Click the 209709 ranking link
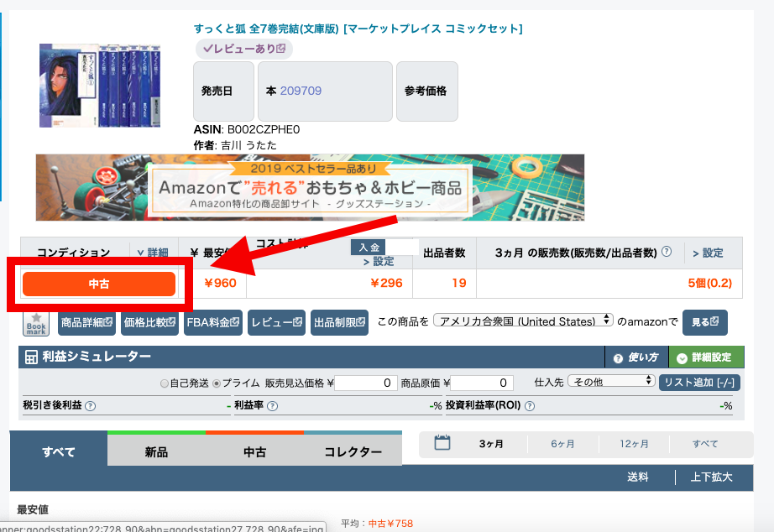The image size is (774, 532). [x=301, y=91]
